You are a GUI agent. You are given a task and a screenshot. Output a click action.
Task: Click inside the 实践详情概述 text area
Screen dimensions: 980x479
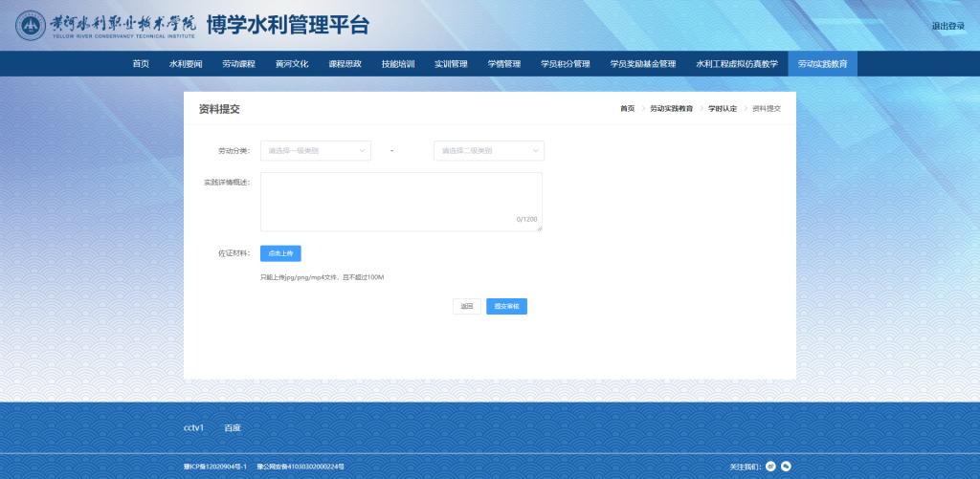click(x=401, y=201)
